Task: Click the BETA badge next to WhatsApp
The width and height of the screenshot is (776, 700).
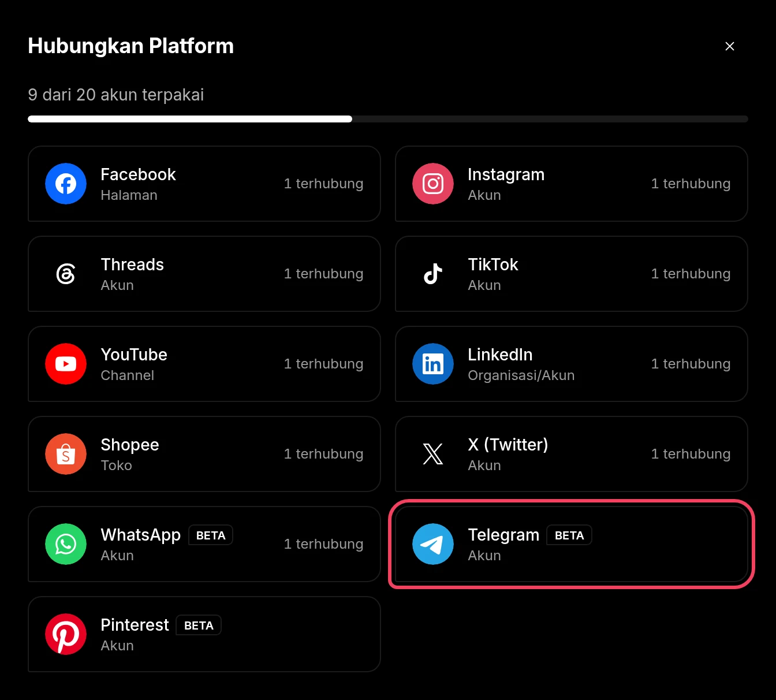Action: [211, 535]
